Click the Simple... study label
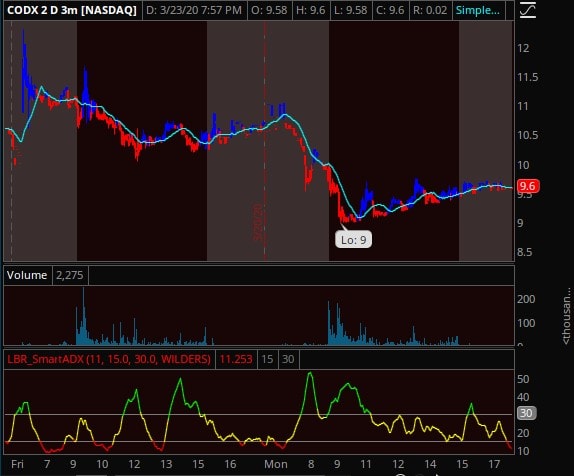 click(477, 10)
